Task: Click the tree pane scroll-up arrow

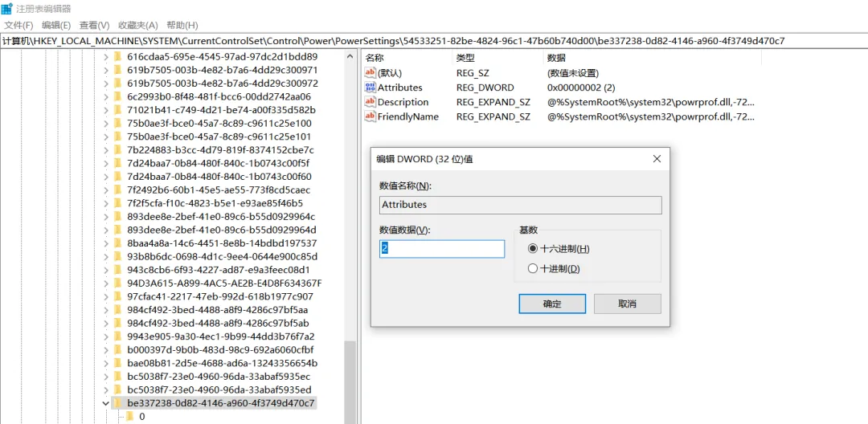Action: 350,56
